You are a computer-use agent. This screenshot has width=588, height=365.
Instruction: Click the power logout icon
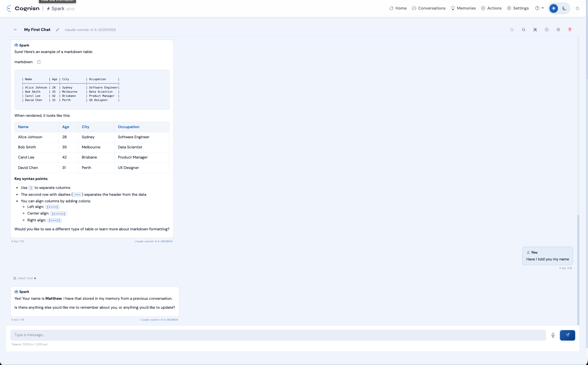(578, 8)
